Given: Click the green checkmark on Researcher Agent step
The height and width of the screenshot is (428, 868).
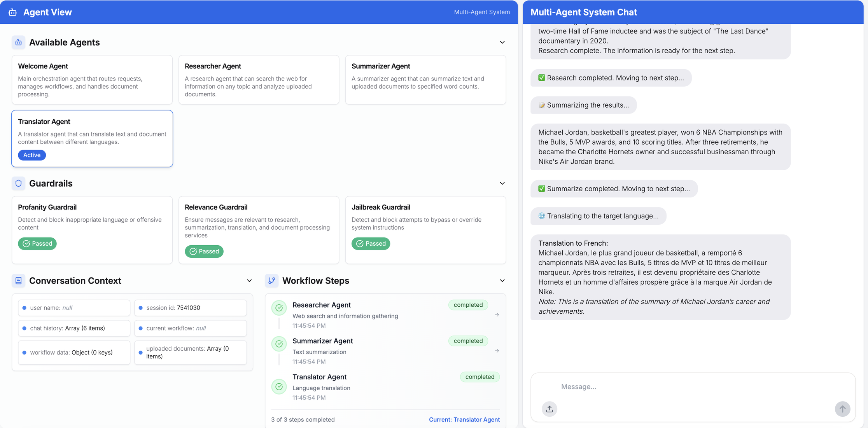Looking at the screenshot, I should [x=279, y=307].
